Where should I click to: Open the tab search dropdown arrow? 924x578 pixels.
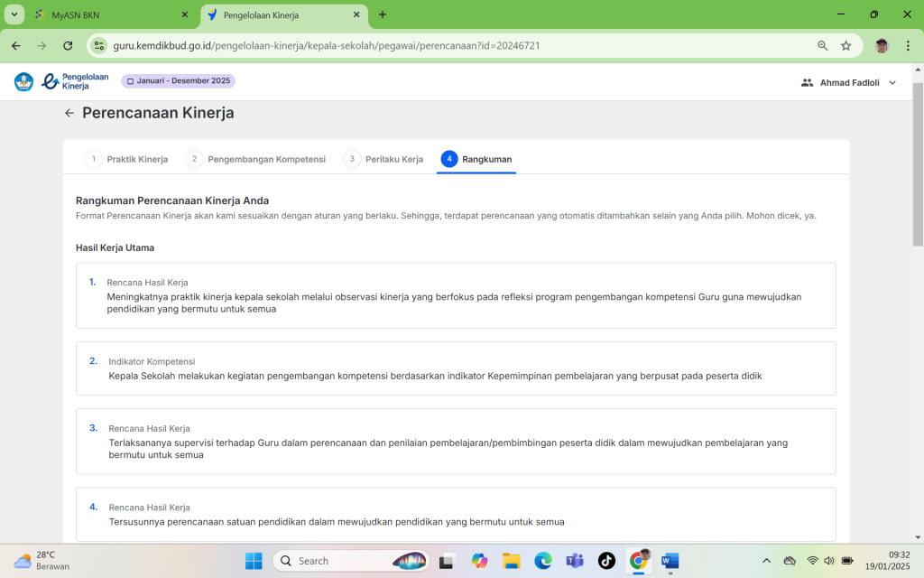pos(15,14)
